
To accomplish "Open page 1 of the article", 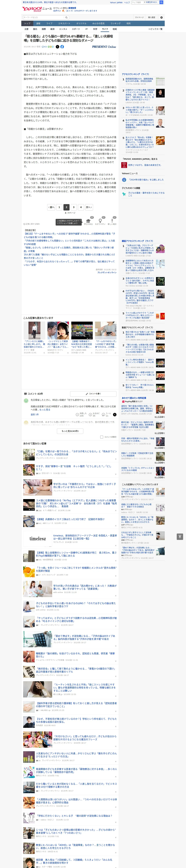I will pos(59,207).
